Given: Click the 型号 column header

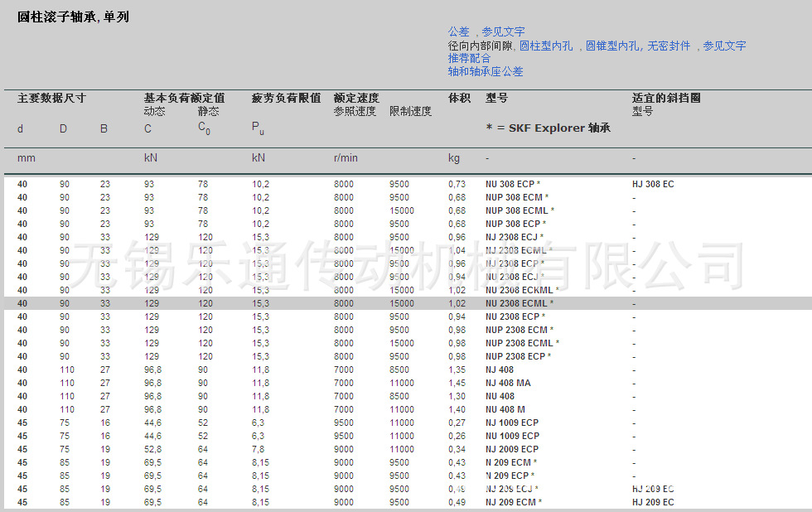Looking at the screenshot, I should pyautogui.click(x=496, y=98).
